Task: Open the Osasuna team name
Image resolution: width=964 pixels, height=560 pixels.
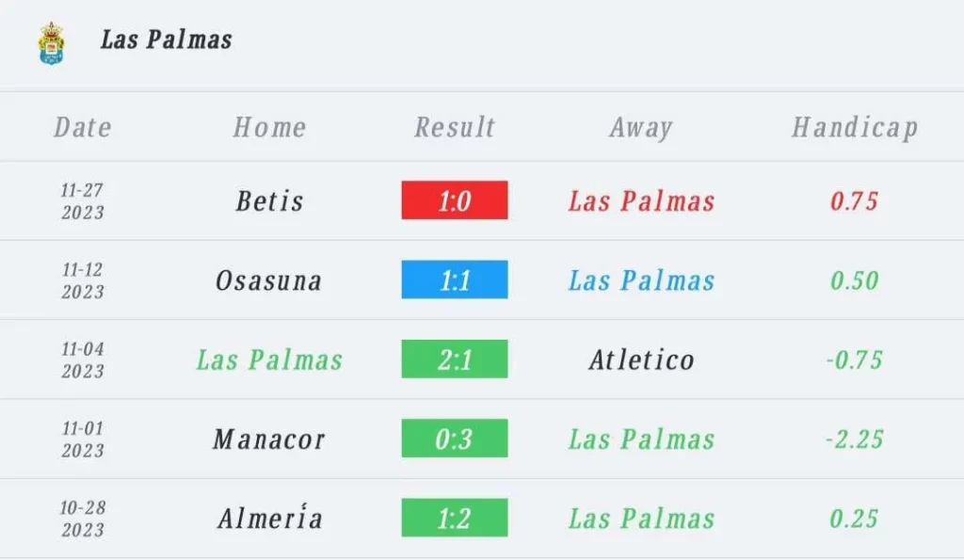Action: pyautogui.click(x=268, y=280)
